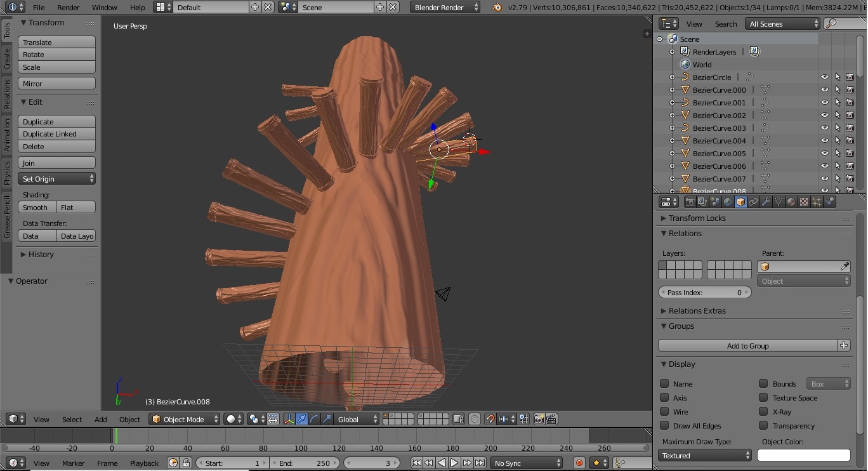
Task: Click the parent object eyedropper icon
Action: pyautogui.click(x=845, y=267)
